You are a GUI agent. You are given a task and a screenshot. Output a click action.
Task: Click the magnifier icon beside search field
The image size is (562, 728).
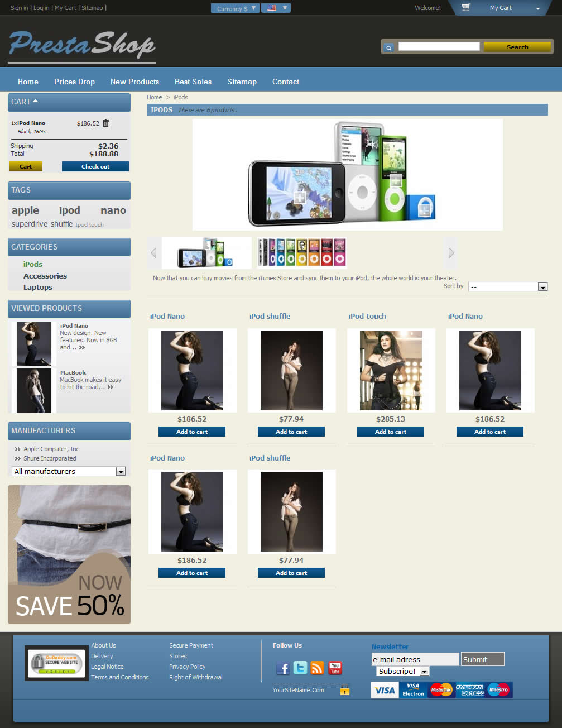[389, 48]
